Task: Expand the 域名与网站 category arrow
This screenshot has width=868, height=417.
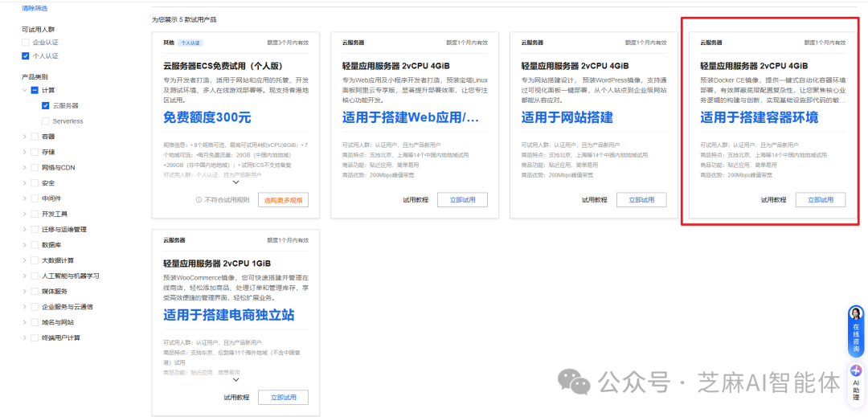Action: pos(24,322)
